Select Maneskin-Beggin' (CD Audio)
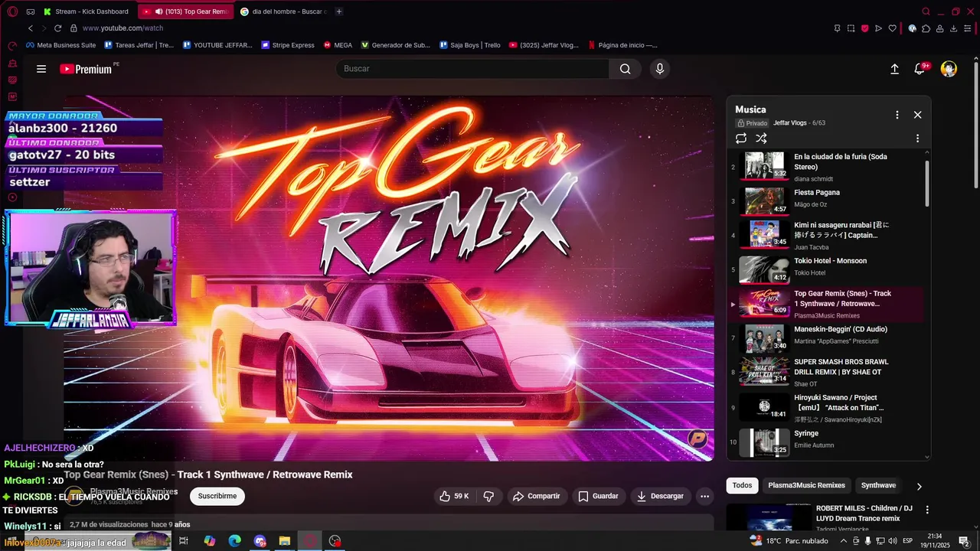Screen dimensions: 980x551 tap(825, 337)
